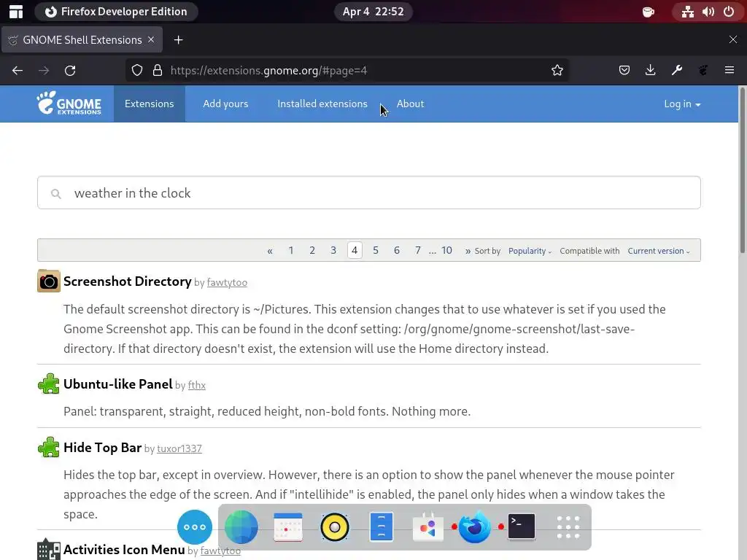Open the fthx author profile

pos(196,385)
